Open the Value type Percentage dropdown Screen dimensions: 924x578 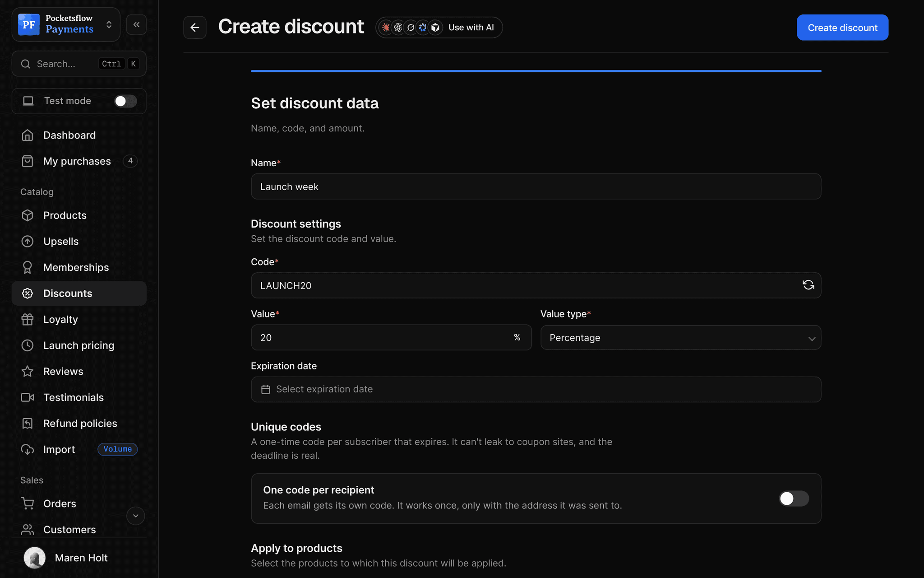[x=680, y=338]
